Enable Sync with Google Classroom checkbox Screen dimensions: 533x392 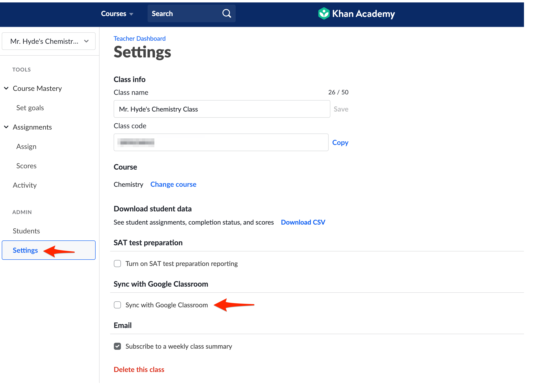coord(117,305)
